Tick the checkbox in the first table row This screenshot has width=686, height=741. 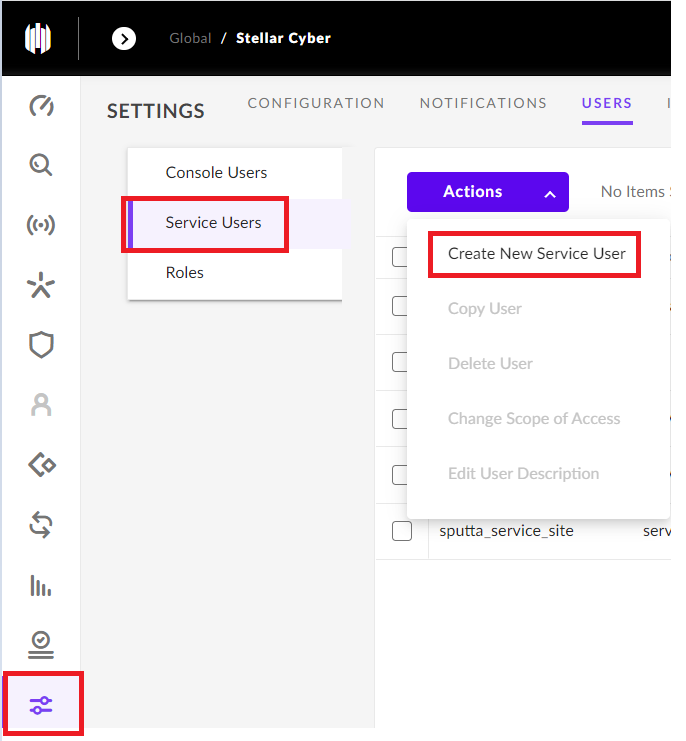point(400,307)
